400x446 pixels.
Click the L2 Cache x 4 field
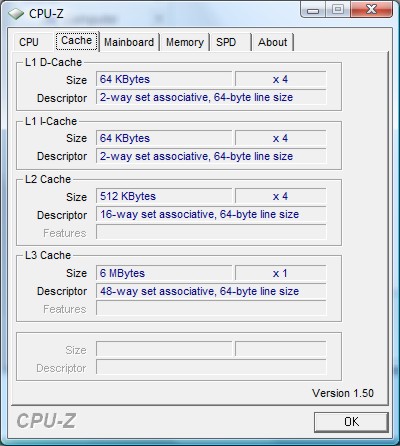(x=280, y=196)
